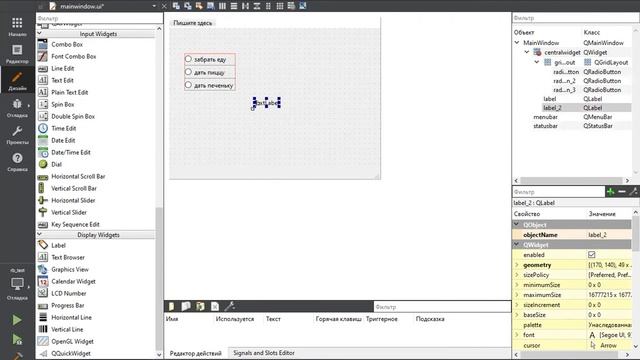Image resolution: width=640 pixels, height=360 pixels.
Task: Toggle the enabled property checkbox
Action: pyautogui.click(x=591, y=255)
